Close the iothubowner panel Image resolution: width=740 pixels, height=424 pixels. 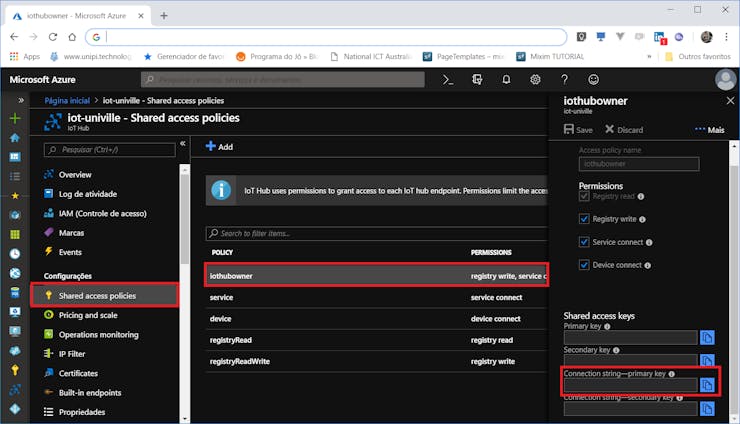[730, 101]
